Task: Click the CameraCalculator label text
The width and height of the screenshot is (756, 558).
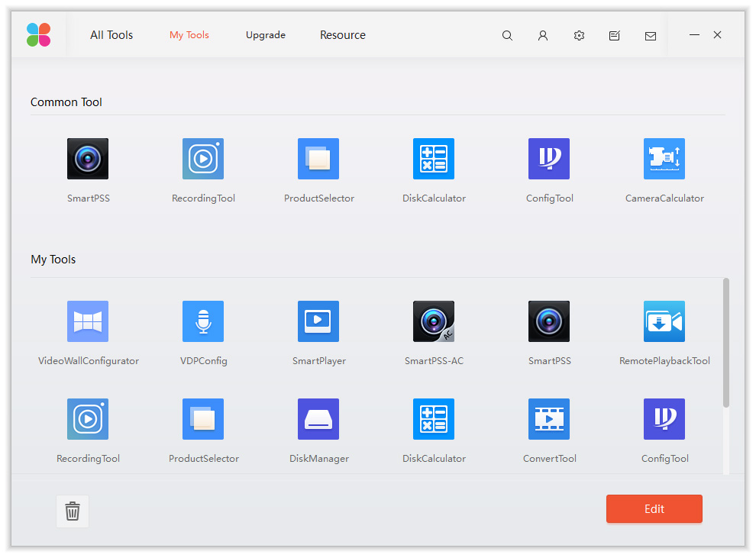Action: (x=664, y=198)
